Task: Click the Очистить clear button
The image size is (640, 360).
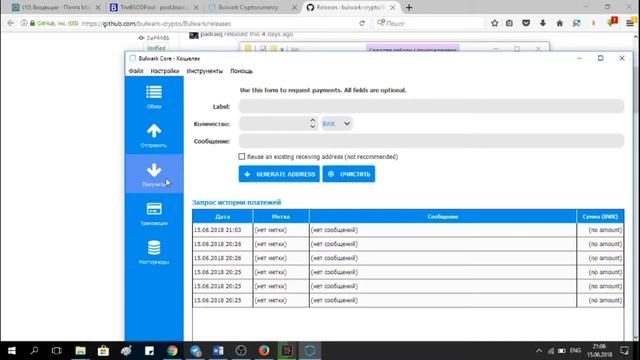Action: tap(349, 174)
